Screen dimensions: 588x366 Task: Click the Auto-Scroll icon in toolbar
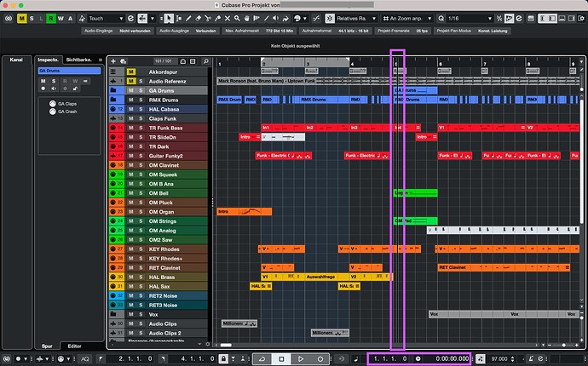142,19
